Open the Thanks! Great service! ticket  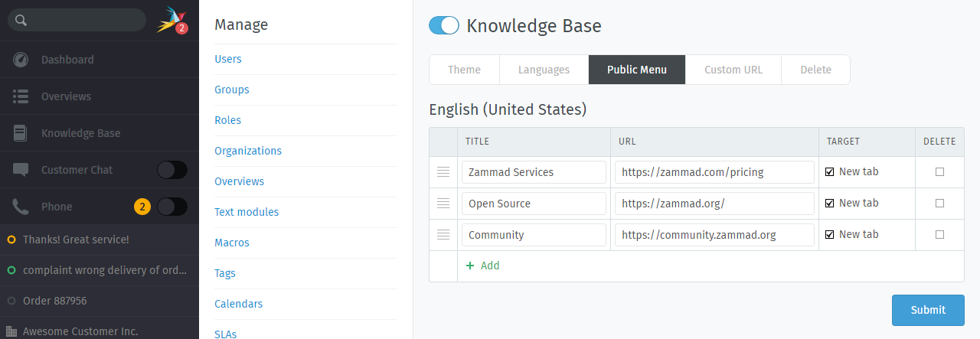(100, 240)
